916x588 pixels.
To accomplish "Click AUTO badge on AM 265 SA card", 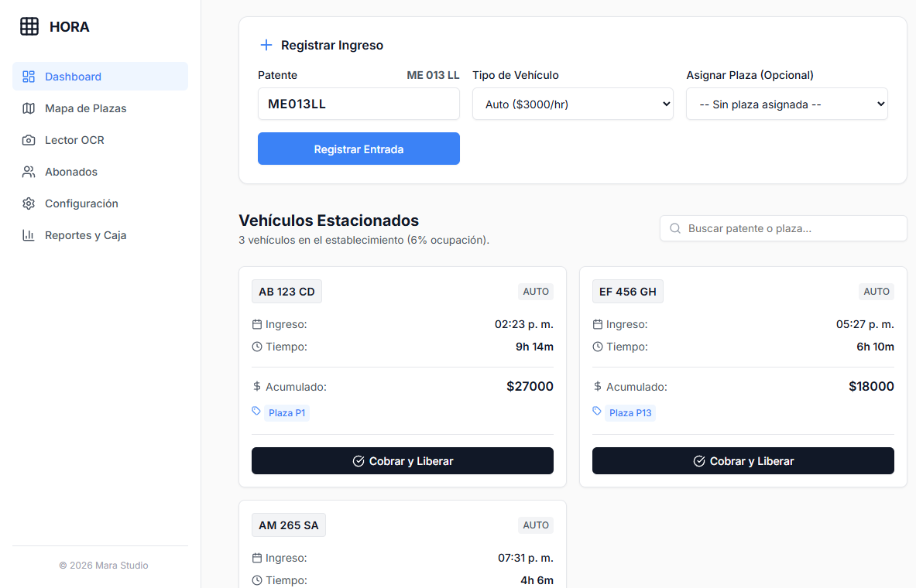I will click(536, 525).
